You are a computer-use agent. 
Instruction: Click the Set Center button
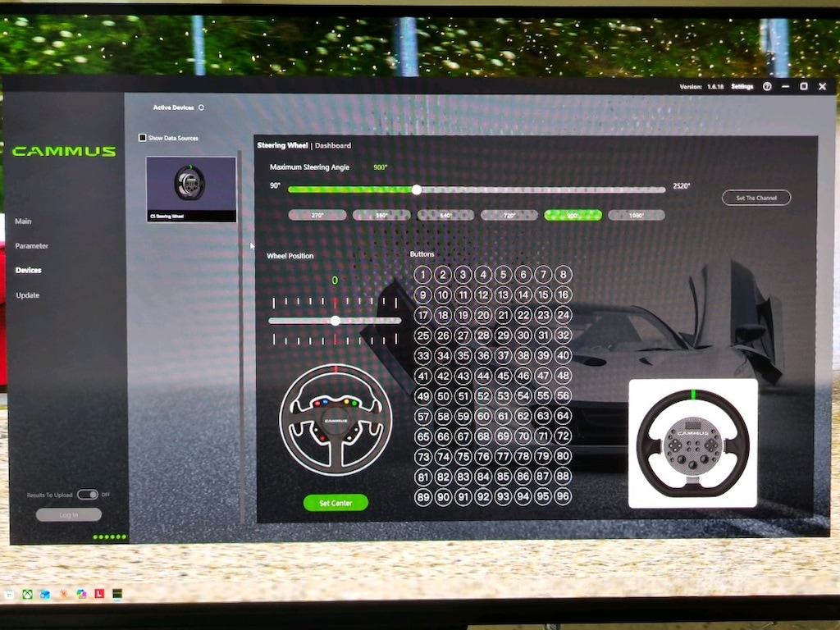pos(336,503)
